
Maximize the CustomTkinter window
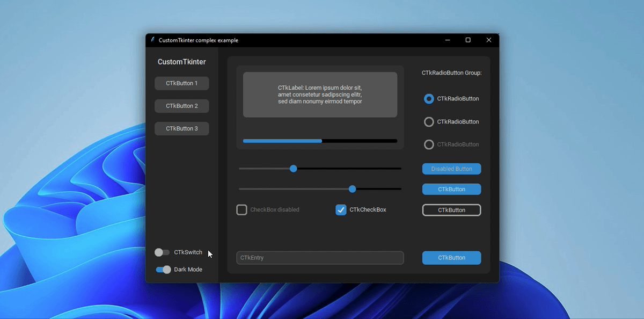click(468, 40)
